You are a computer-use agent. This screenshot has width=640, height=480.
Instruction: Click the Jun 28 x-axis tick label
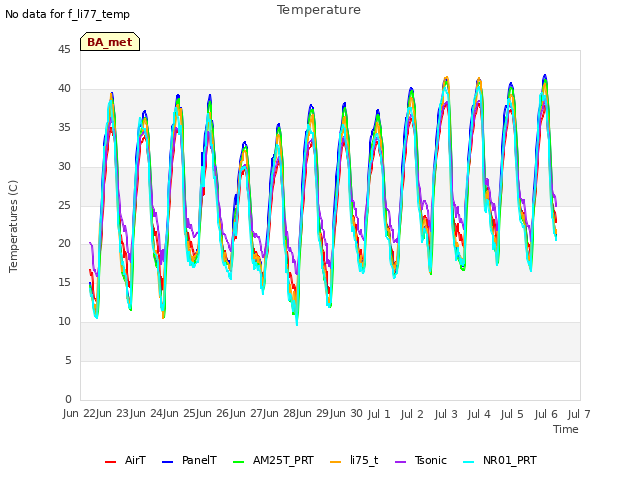pos(280,413)
